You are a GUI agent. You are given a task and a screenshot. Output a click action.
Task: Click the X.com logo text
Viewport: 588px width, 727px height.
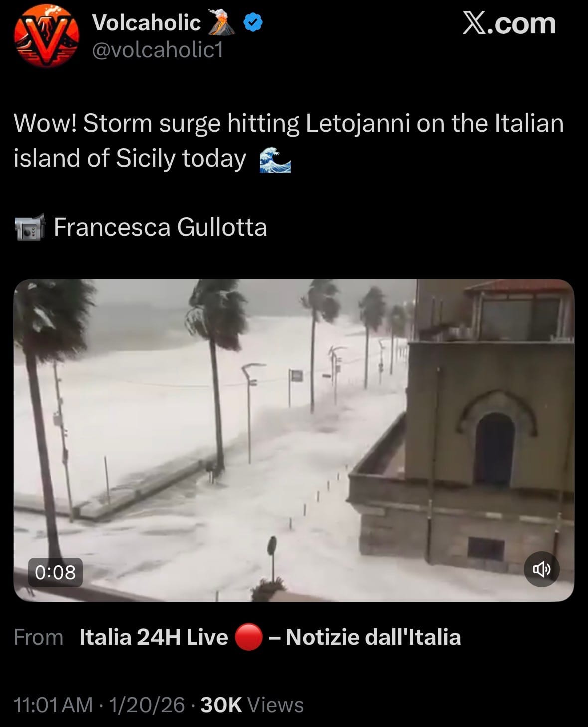(509, 23)
